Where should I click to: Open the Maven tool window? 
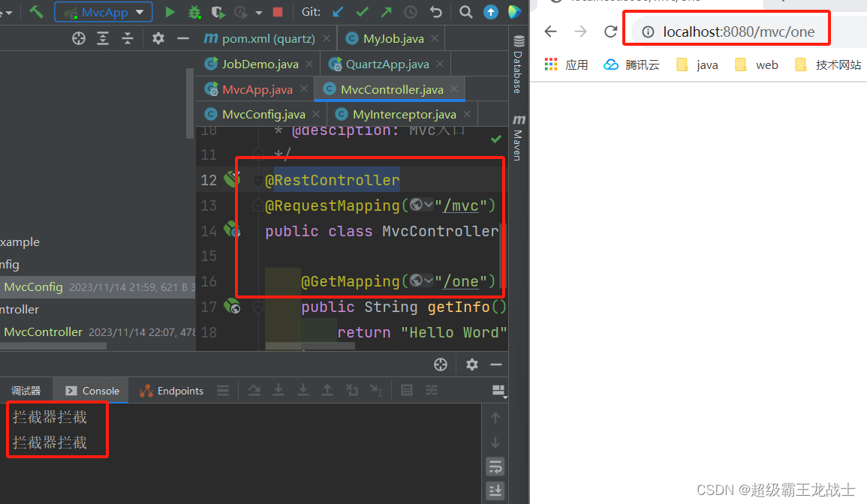pyautogui.click(x=519, y=137)
